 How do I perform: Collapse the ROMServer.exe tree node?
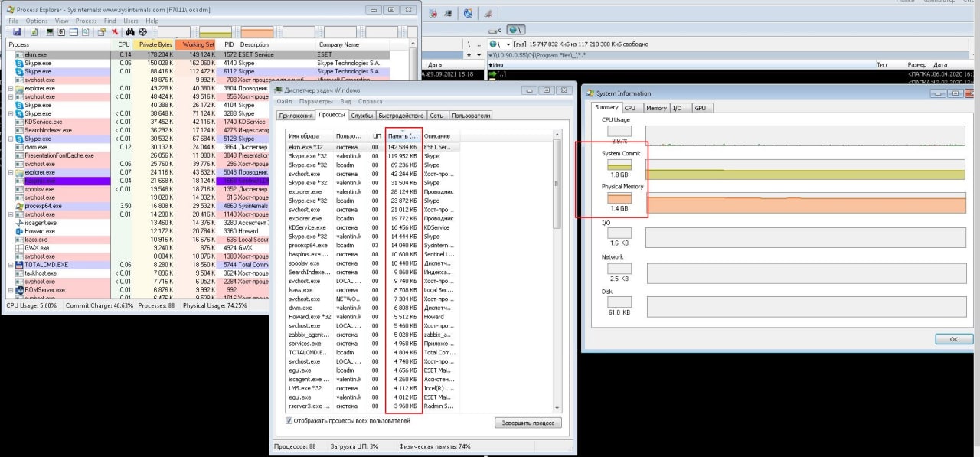pyautogui.click(x=11, y=290)
